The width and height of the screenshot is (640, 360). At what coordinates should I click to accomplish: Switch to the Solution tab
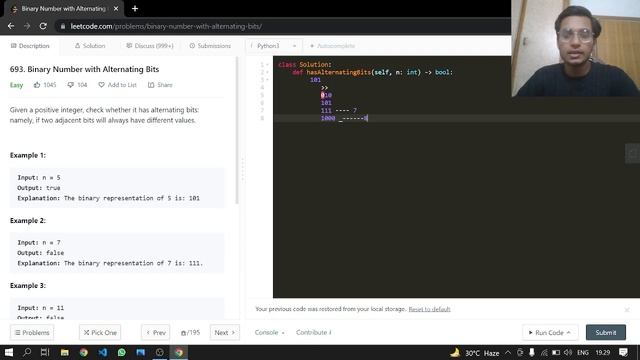click(90, 46)
